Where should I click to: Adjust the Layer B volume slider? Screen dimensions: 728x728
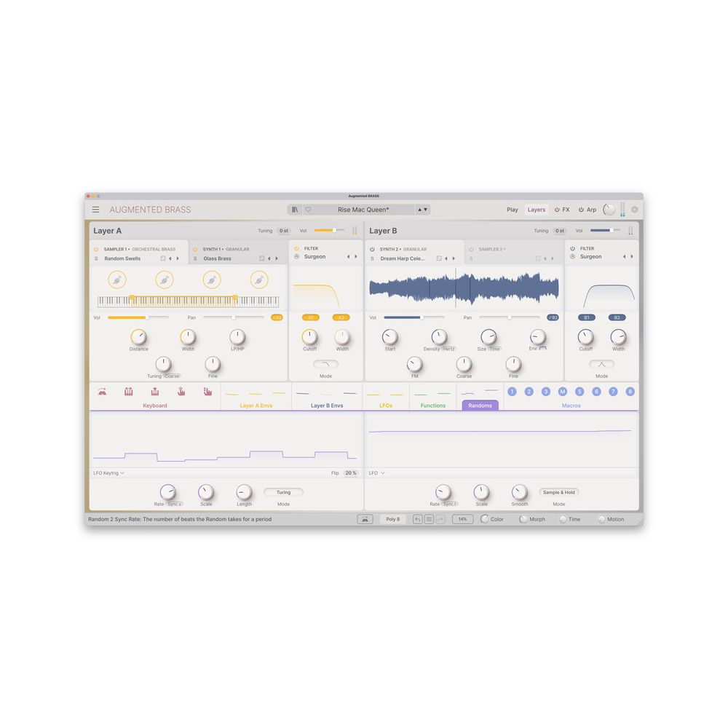(606, 231)
